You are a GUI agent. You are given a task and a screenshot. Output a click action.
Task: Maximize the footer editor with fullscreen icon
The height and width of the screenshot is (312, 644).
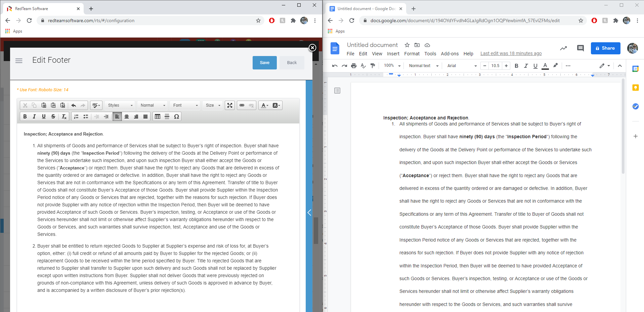(230, 105)
